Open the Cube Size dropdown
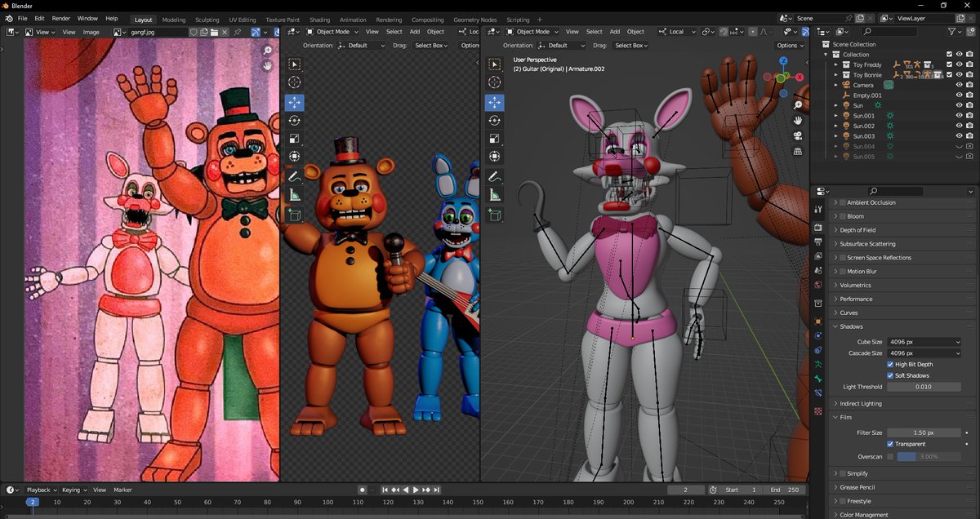Screen dimensions: 980x519 point(924,342)
